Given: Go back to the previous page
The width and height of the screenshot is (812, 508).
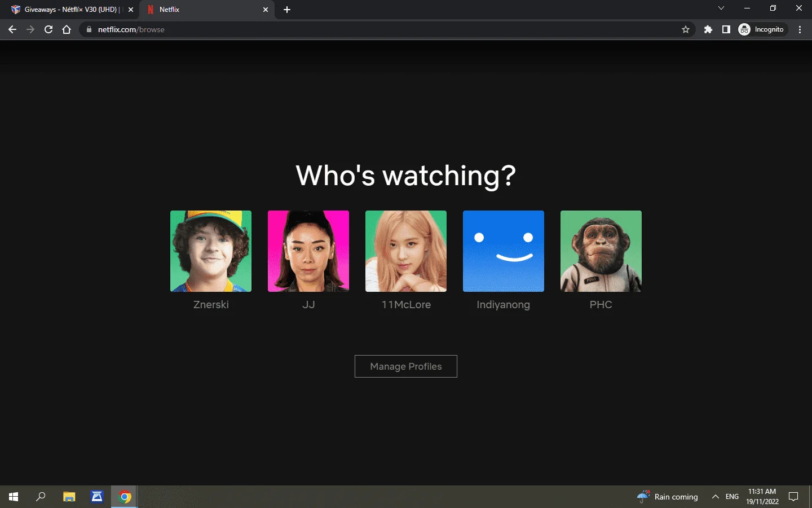Looking at the screenshot, I should [x=12, y=29].
